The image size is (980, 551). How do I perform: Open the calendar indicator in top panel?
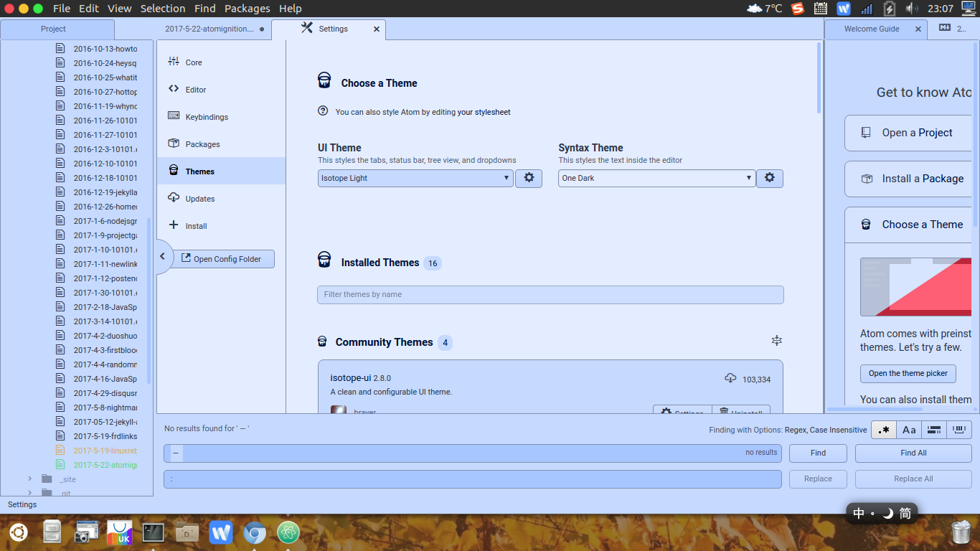click(x=821, y=9)
